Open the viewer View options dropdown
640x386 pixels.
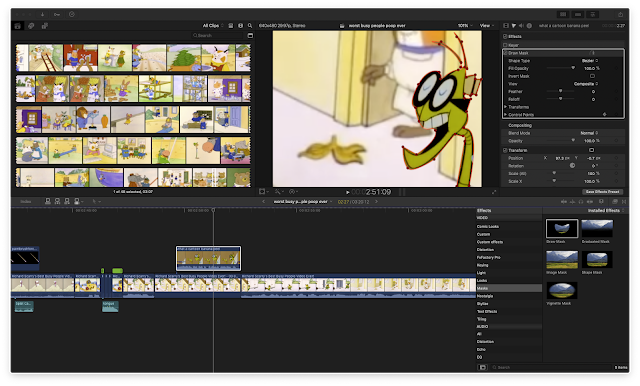[x=487, y=26]
